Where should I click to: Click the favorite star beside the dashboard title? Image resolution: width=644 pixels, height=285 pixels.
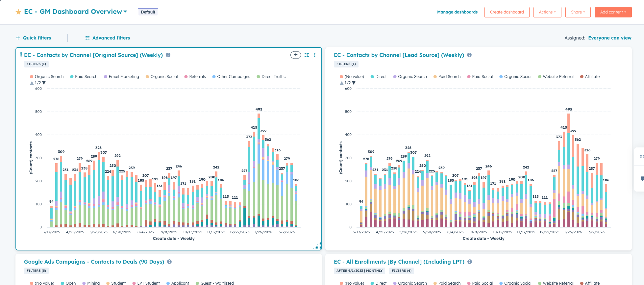coord(18,12)
